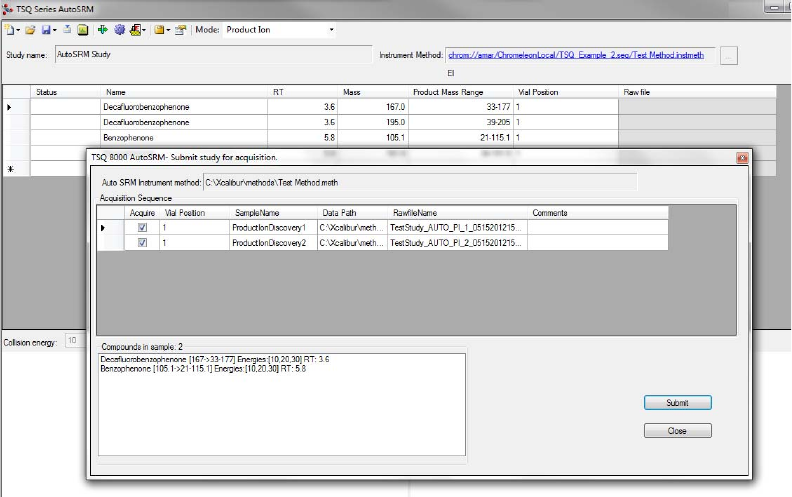The image size is (792, 497).
Task: Click the blue gear settings icon
Action: click(x=119, y=30)
